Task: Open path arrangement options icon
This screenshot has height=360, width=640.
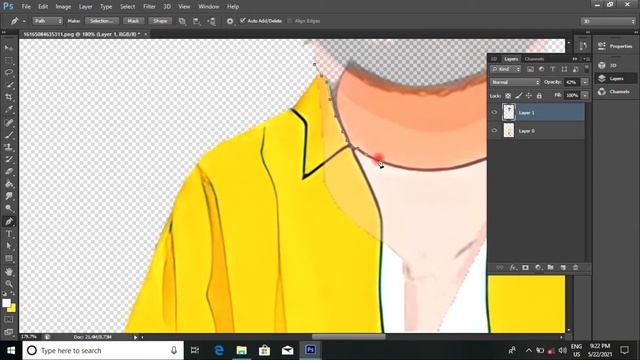Action: [211, 21]
